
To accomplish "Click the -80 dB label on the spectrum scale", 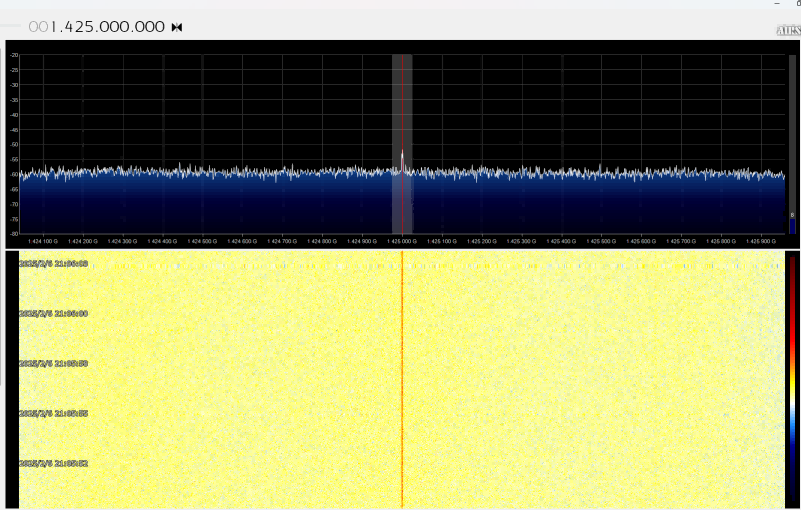I will click(x=14, y=233).
